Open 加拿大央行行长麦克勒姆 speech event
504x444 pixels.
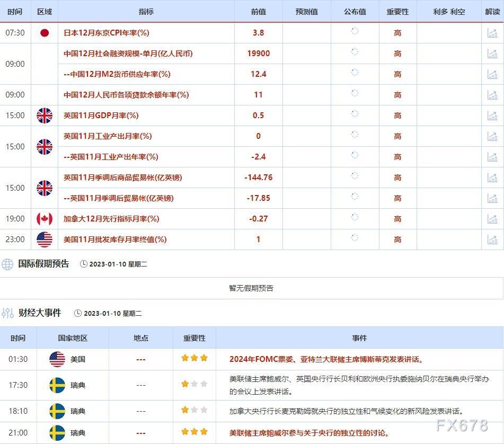(x=347, y=411)
